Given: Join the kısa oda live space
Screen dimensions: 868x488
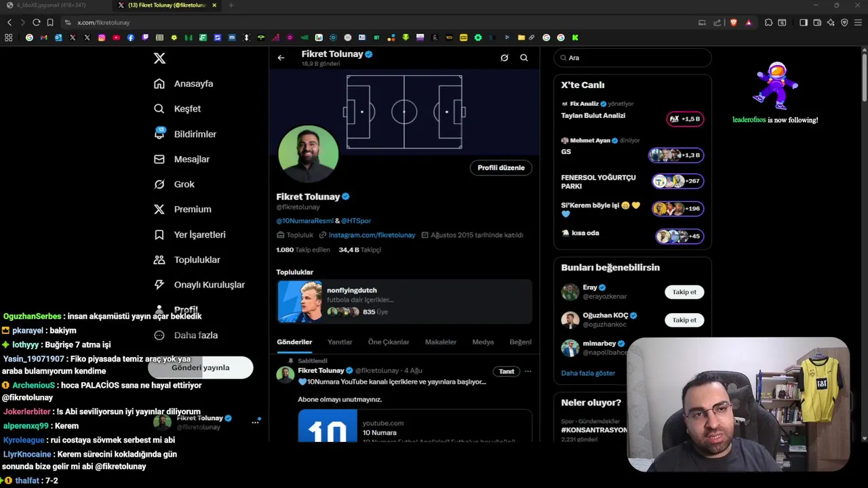Looking at the screenshot, I should tap(679, 237).
